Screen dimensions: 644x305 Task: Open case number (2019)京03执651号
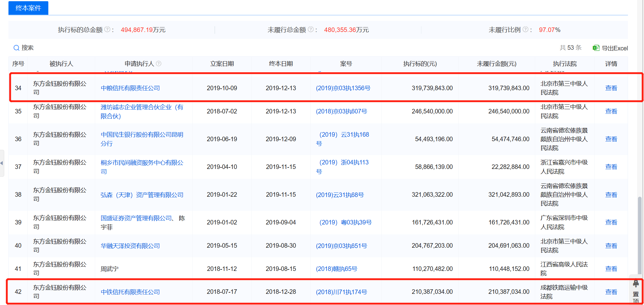click(342, 246)
